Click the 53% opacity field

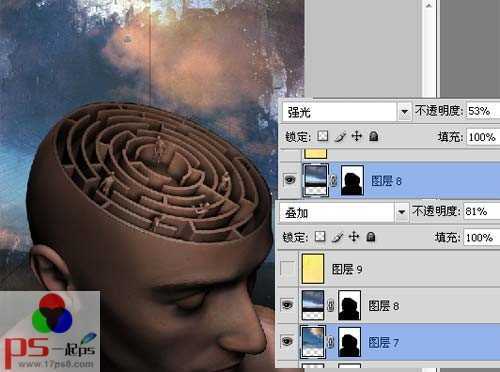[x=483, y=111]
